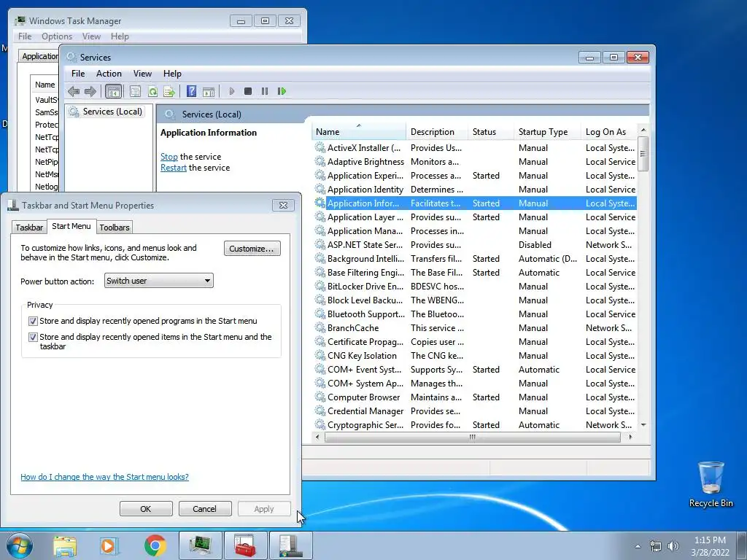Viewport: 747px width, 560px height.
Task: Show hidden tray icons arrow
Action: coord(638,546)
